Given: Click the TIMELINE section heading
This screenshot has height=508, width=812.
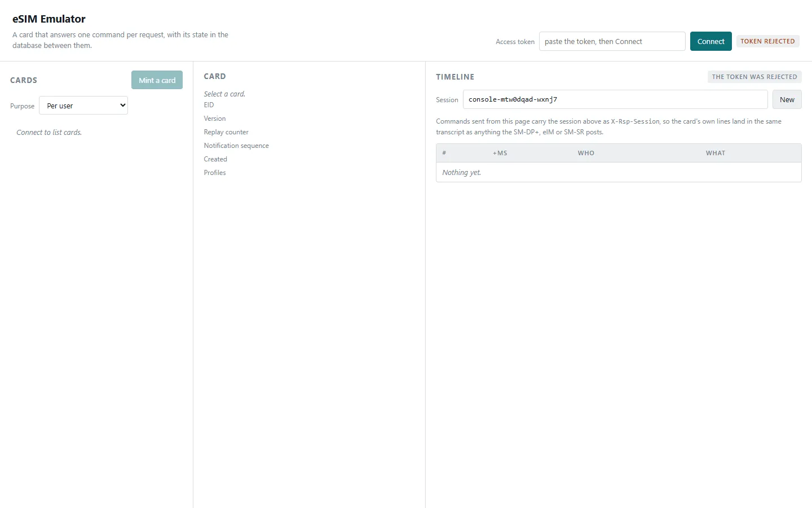Looking at the screenshot, I should pyautogui.click(x=455, y=77).
